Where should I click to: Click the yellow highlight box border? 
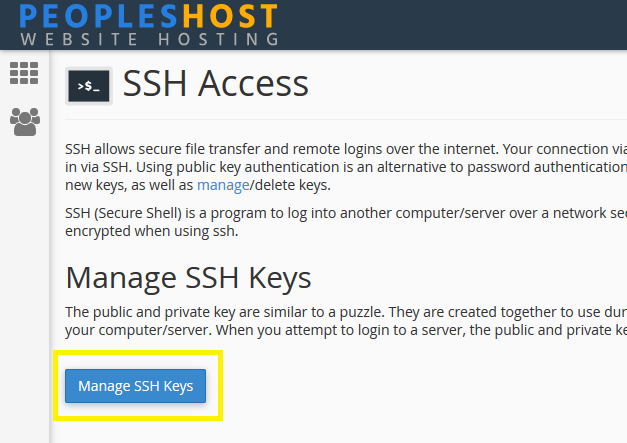138,353
